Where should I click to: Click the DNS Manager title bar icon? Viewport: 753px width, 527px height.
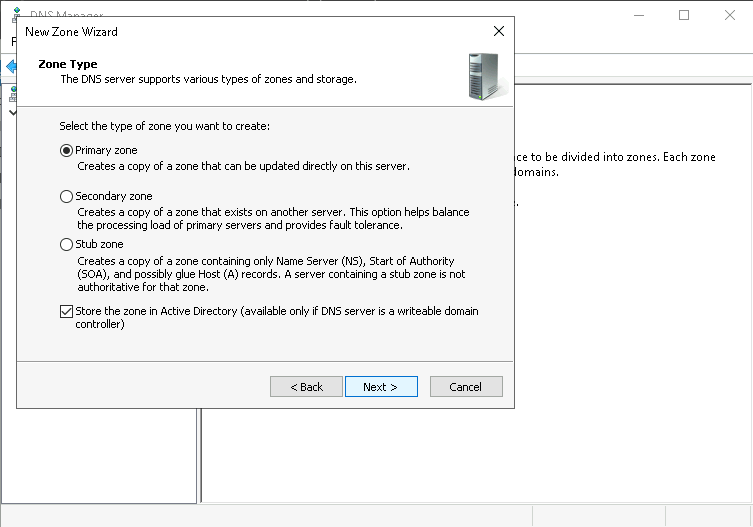[x=17, y=13]
